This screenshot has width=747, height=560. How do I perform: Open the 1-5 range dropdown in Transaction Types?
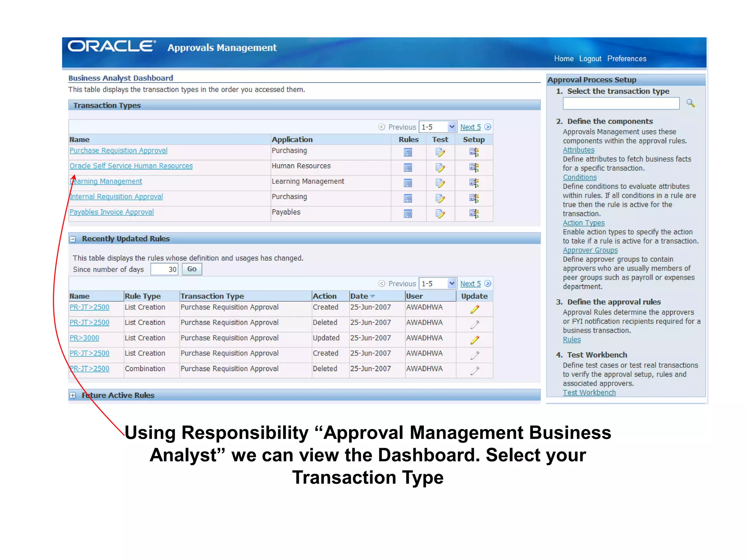tap(452, 127)
